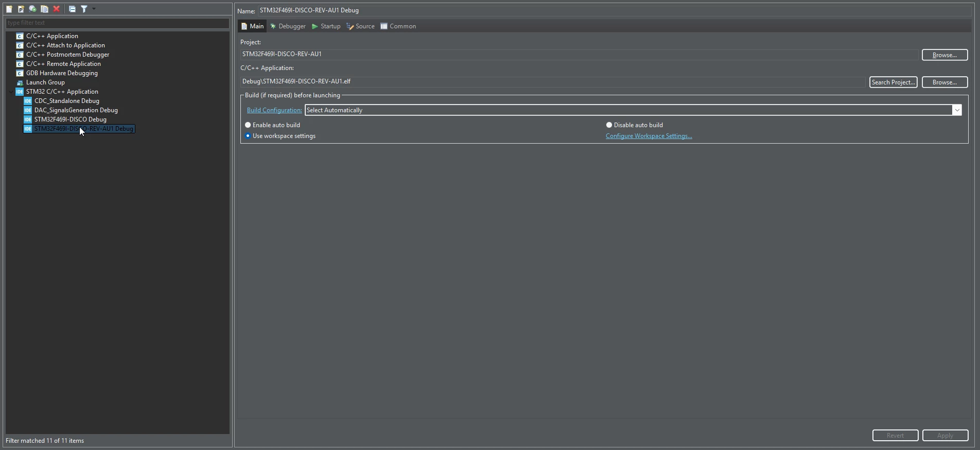This screenshot has height=450, width=980.
Task: Select CDC_Standalone Debug configuration name
Action: click(66, 101)
